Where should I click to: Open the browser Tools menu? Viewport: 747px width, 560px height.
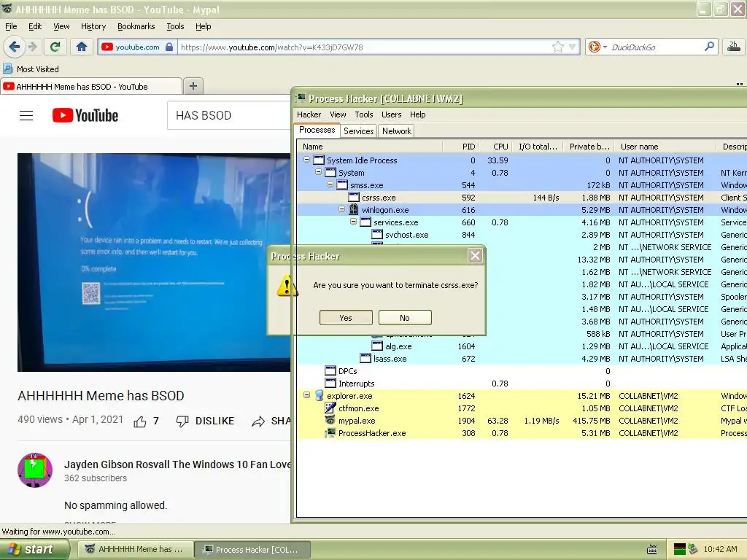[x=175, y=26]
